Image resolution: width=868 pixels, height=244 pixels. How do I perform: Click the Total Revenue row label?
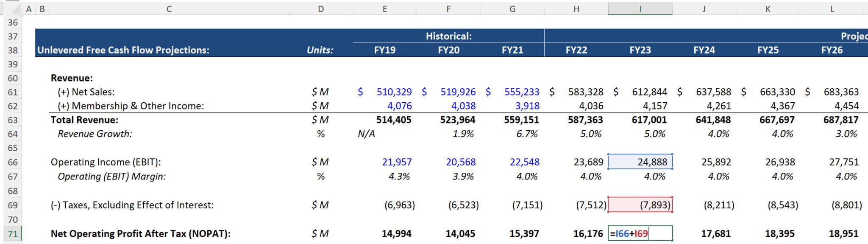tap(84, 120)
